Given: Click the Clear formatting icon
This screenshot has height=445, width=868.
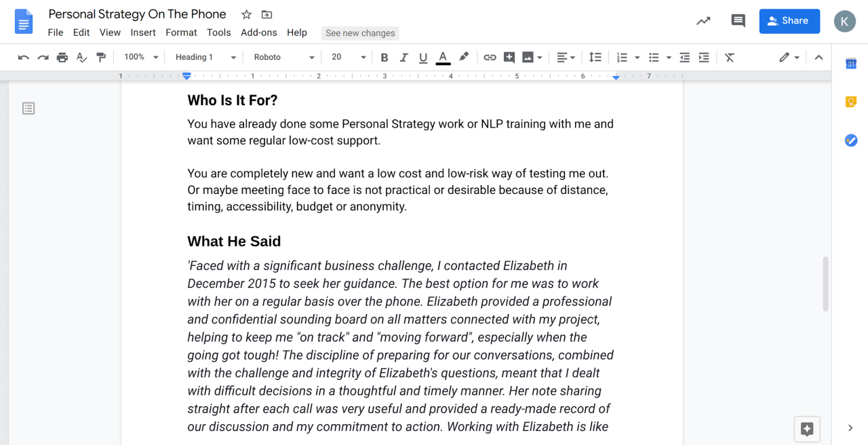Looking at the screenshot, I should pos(730,58).
